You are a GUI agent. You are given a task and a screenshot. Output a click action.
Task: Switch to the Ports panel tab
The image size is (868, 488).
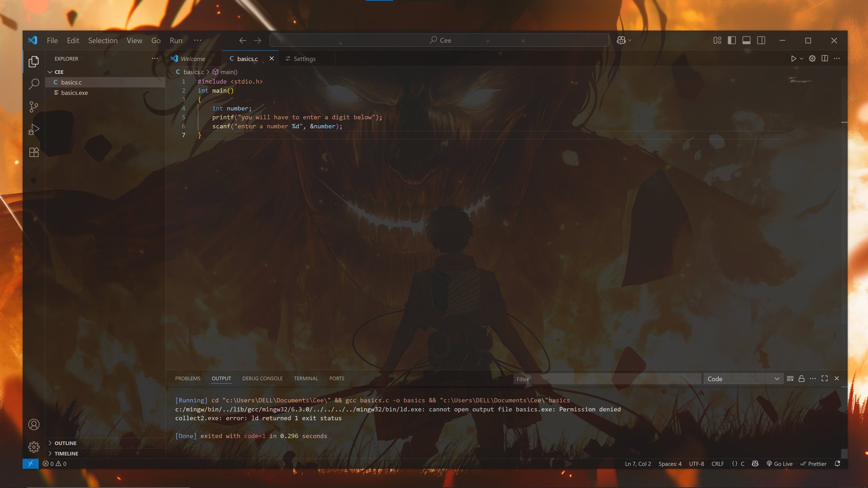tap(337, 378)
